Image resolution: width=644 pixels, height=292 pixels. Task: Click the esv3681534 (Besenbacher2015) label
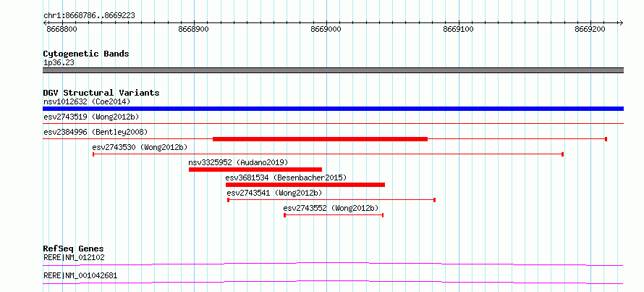tap(287, 178)
